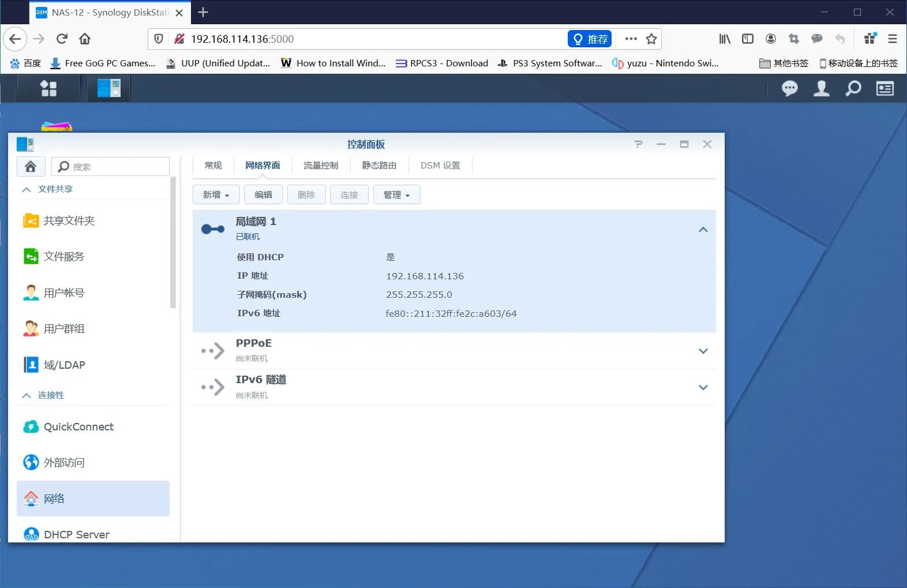This screenshot has width=907, height=588.
Task: Switch to the 网络界面 tab
Action: (x=263, y=165)
